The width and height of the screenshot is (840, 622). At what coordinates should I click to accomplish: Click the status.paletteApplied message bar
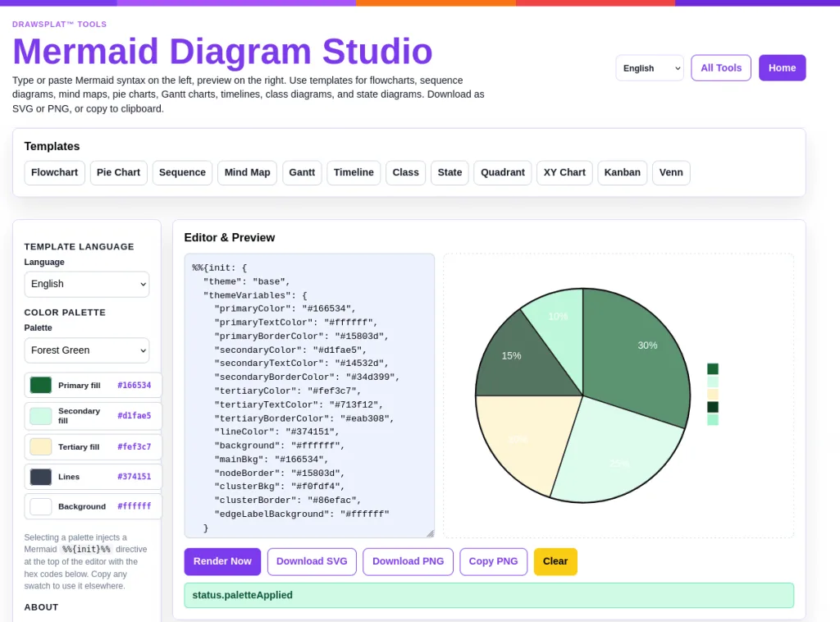tap(489, 595)
